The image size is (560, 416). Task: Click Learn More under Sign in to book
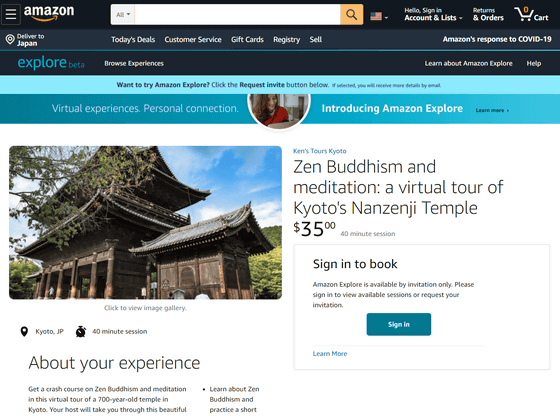(x=330, y=354)
